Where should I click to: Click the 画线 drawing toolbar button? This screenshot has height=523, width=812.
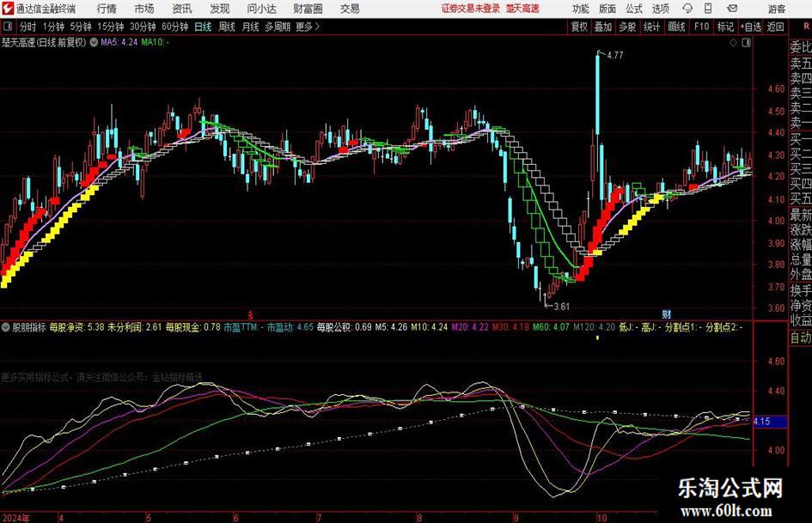(x=676, y=27)
